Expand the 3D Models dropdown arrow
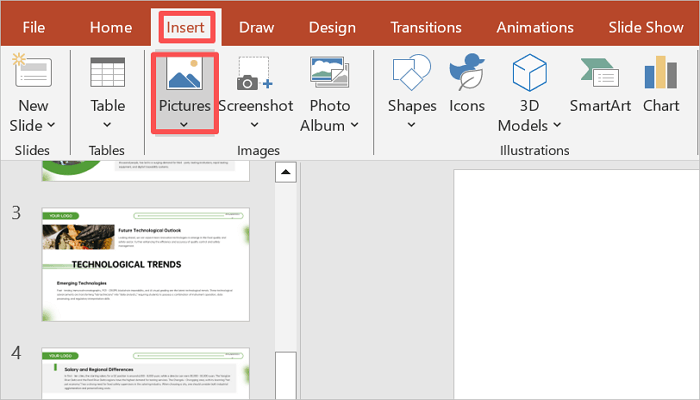This screenshot has height=400, width=700. 557,125
